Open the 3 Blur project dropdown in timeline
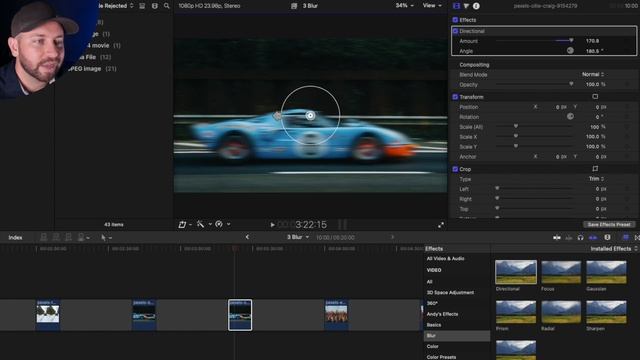This screenshot has width=640, height=360. pos(298,237)
